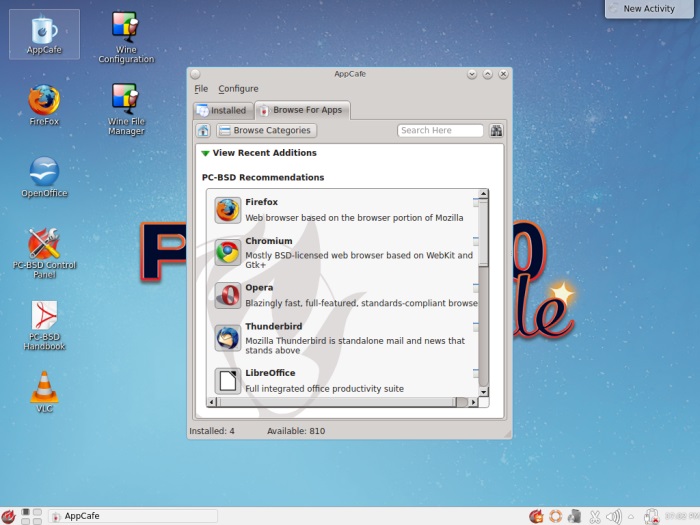This screenshot has width=700, height=525.
Task: Open Wine File Manager desktop shortcut
Action: click(x=126, y=109)
